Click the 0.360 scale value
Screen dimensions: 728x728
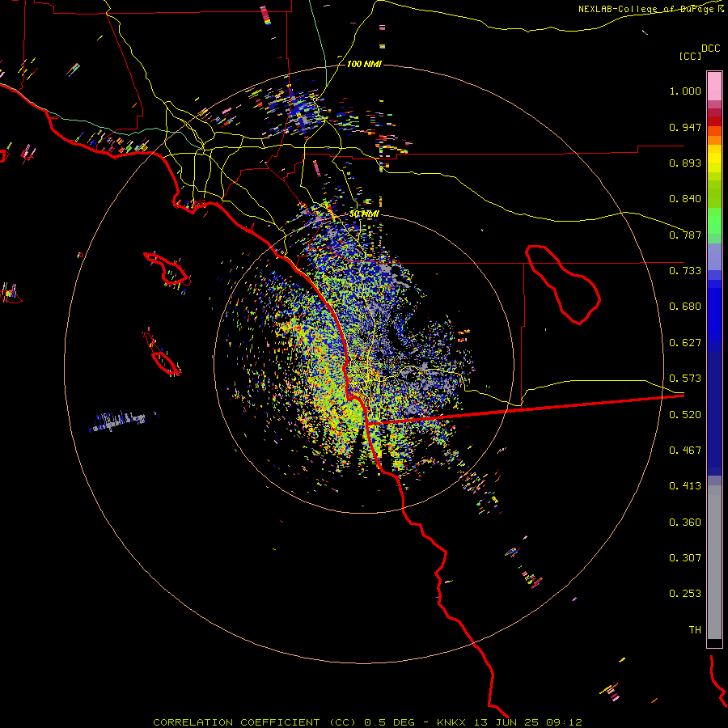685,523
